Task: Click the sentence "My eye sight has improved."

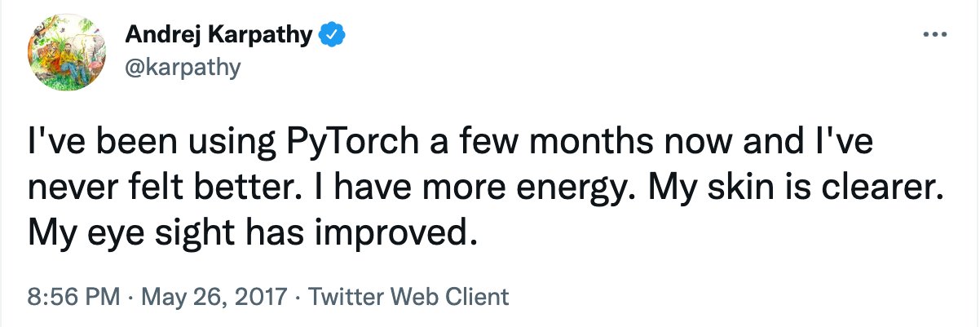Action: pos(250,236)
